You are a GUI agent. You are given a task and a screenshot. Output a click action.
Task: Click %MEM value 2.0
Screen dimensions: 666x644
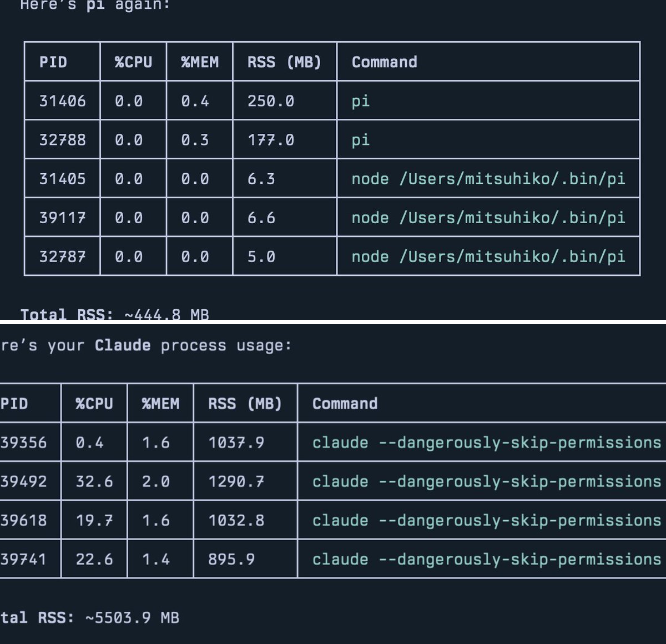[x=155, y=481]
